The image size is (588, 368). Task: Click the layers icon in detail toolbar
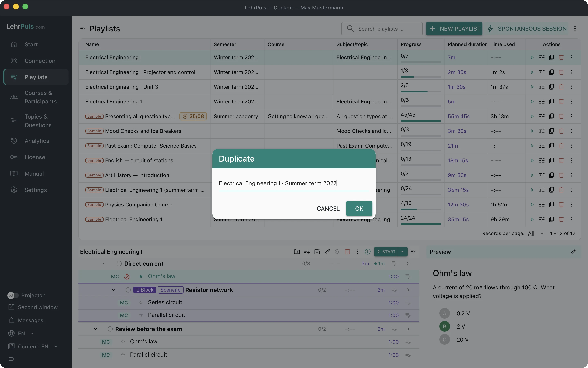[337, 252]
